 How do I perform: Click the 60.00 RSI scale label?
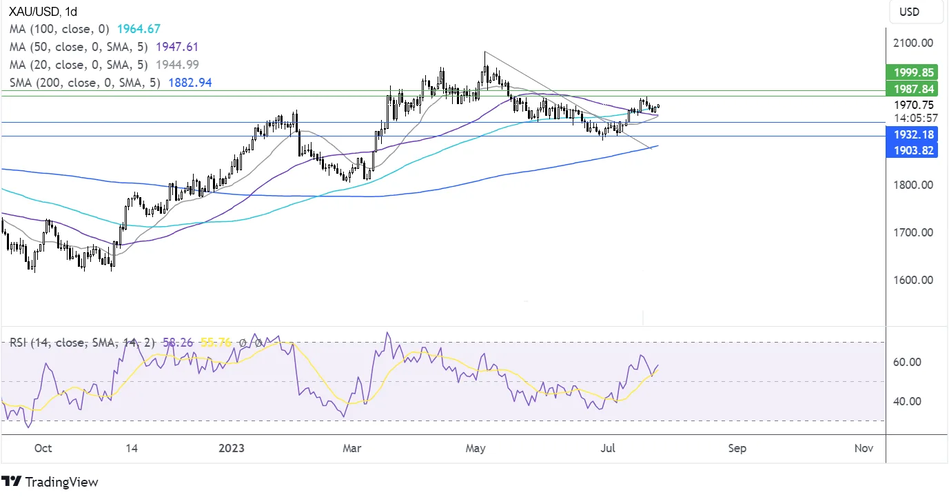tap(908, 363)
